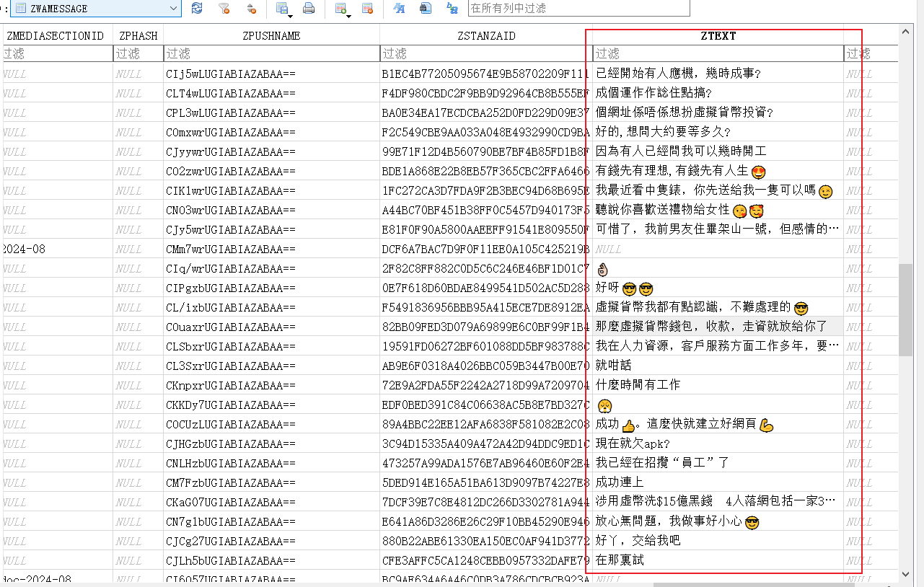The image size is (924, 587).
Task: Select message text 已經開始有人應機，幾時成事?
Action: [x=679, y=74]
